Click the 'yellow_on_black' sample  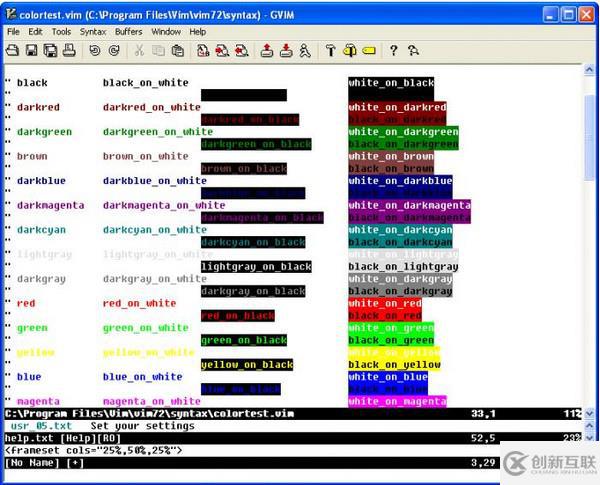[247, 364]
